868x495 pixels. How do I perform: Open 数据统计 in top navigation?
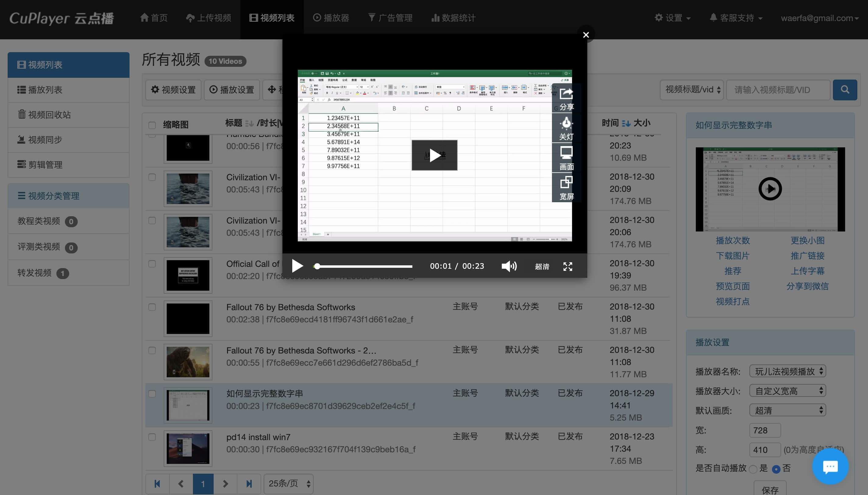coord(454,18)
